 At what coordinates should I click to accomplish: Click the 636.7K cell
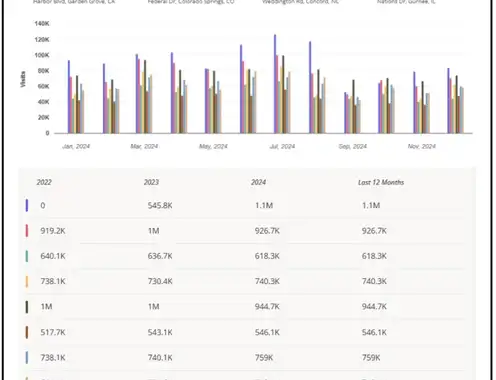pos(160,256)
